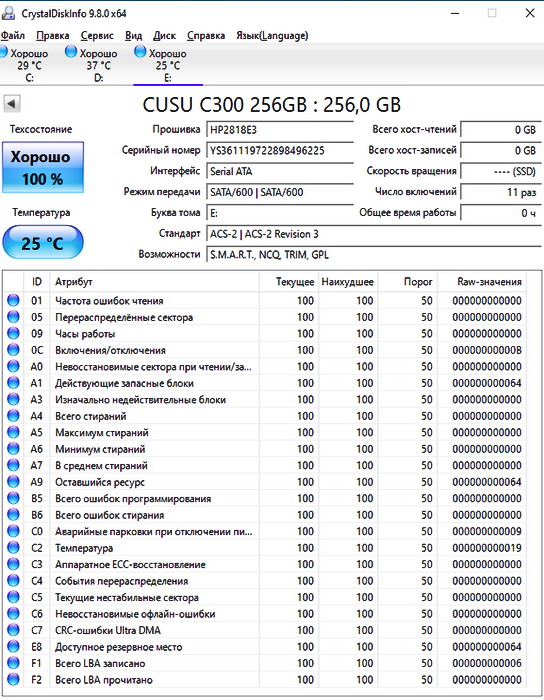Image resolution: width=544 pixels, height=700 pixels.
Task: Open the Справка menu
Action: [206, 36]
